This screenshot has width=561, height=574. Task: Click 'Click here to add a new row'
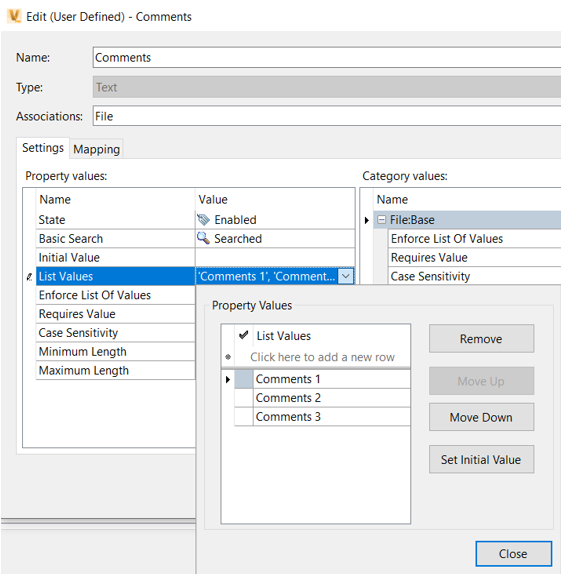click(322, 357)
